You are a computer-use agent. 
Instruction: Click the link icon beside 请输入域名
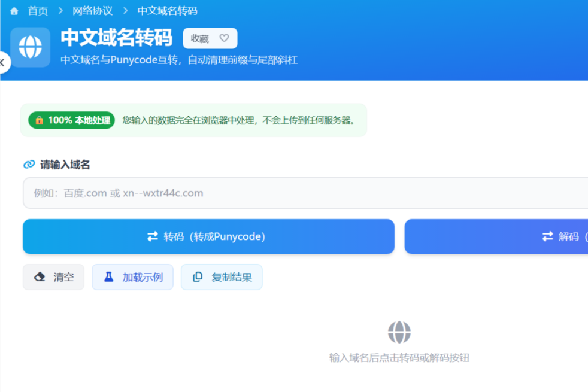[x=29, y=164]
